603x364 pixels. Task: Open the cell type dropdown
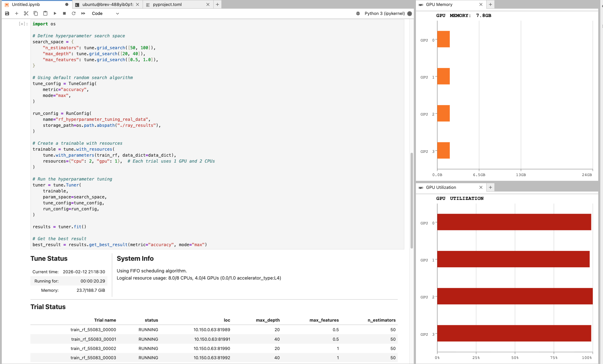point(105,13)
